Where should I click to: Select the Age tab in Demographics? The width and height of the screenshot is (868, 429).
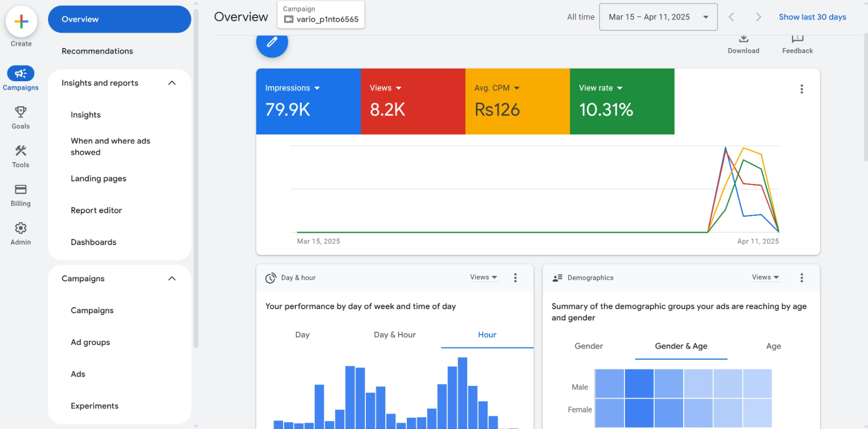[773, 346]
